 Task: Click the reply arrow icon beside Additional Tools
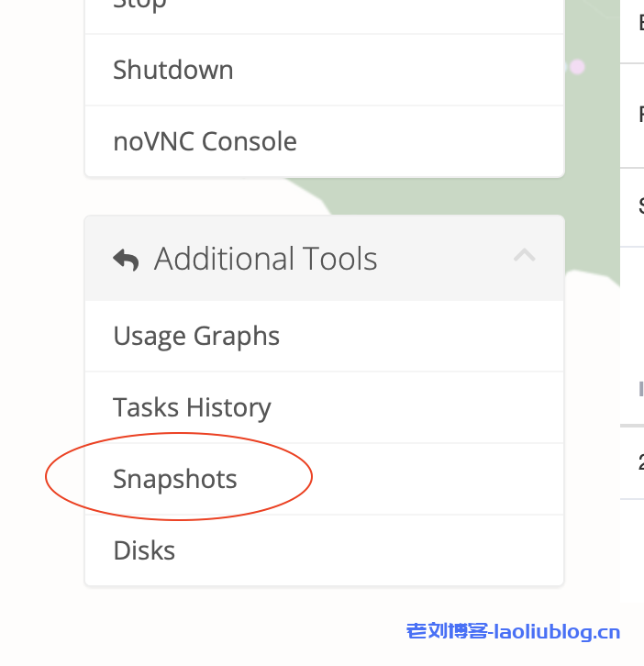(x=126, y=260)
